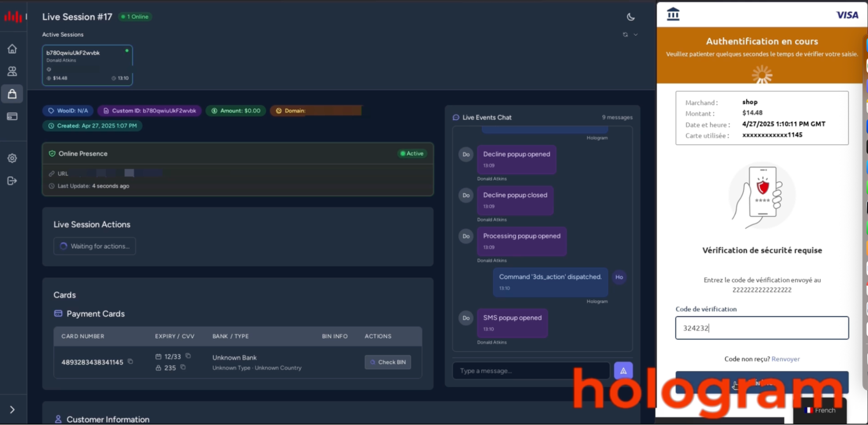Image resolution: width=868 pixels, height=425 pixels.
Task: Open the credit card sidebar section
Action: click(x=12, y=116)
